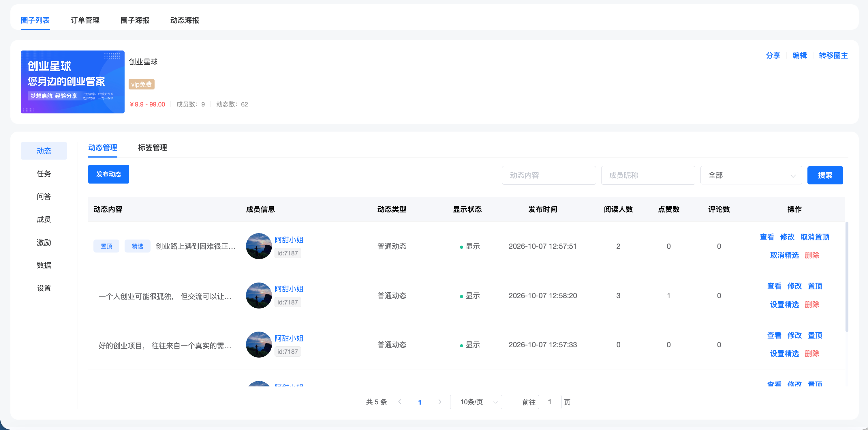The image size is (868, 430).
Task: Click the 分享 link
Action: 773,55
